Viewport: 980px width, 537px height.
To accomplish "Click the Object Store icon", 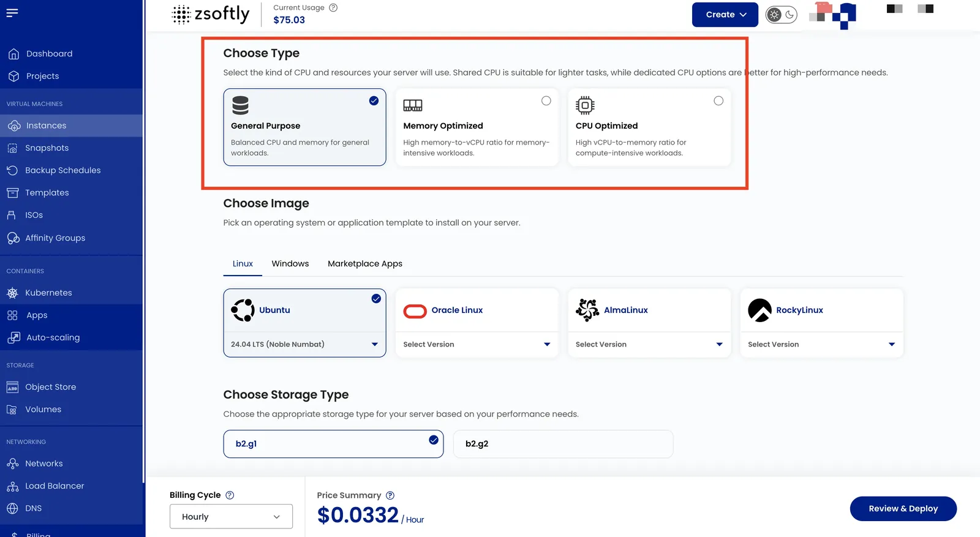I will point(12,387).
